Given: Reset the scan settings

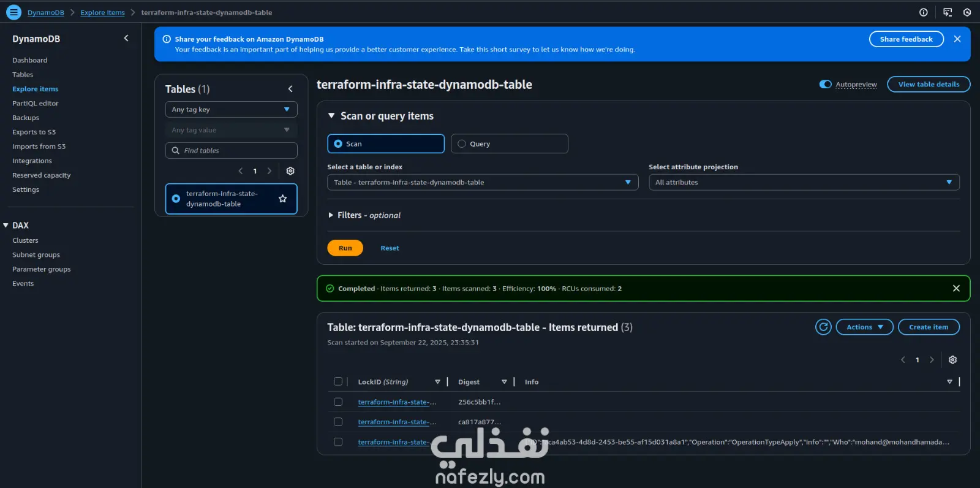Looking at the screenshot, I should 390,248.
